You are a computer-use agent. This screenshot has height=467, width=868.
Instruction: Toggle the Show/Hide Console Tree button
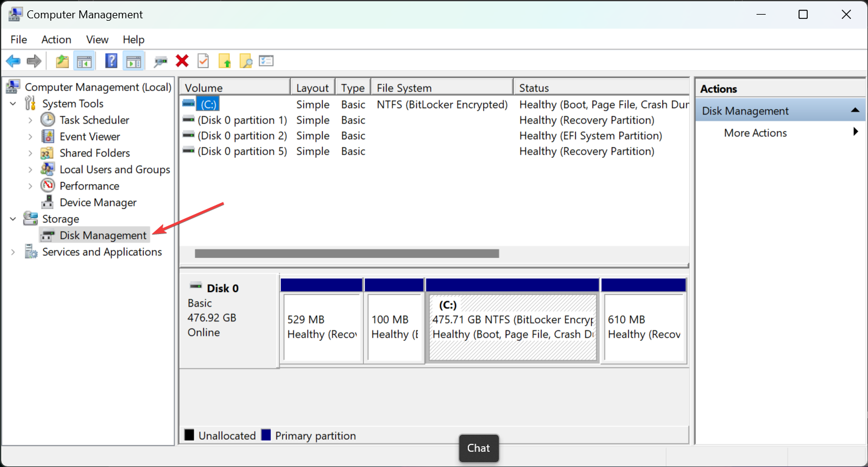pos(83,61)
